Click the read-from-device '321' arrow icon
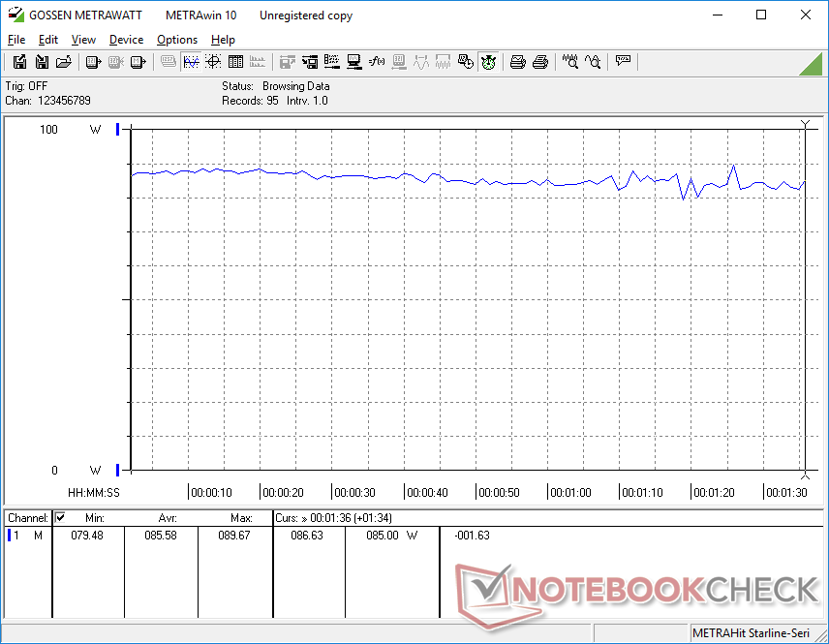This screenshot has height=644, width=829. coord(93,62)
